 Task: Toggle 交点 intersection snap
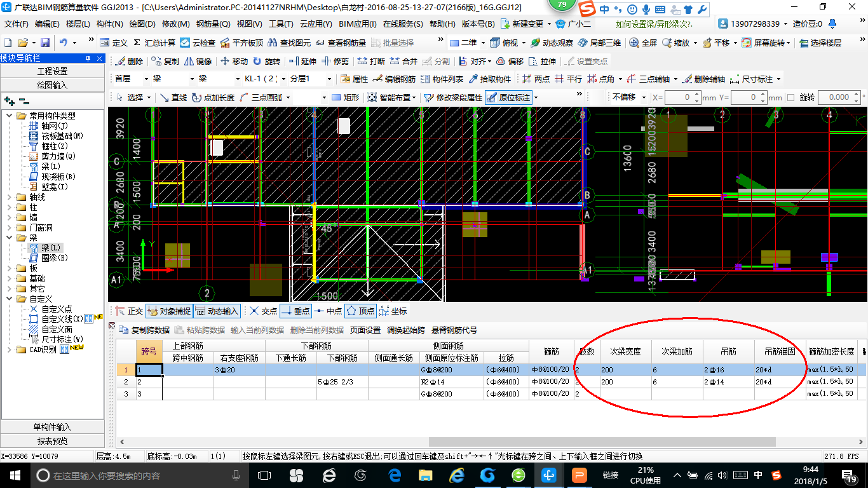pos(263,311)
